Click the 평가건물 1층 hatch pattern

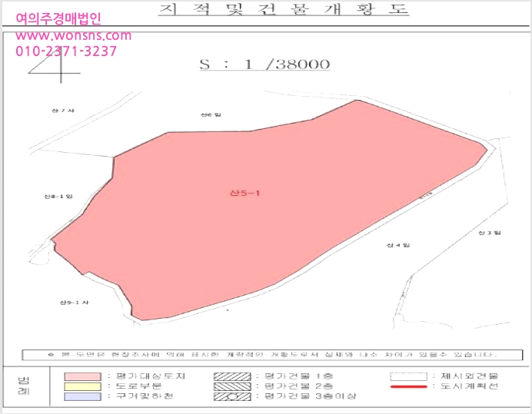click(232, 376)
